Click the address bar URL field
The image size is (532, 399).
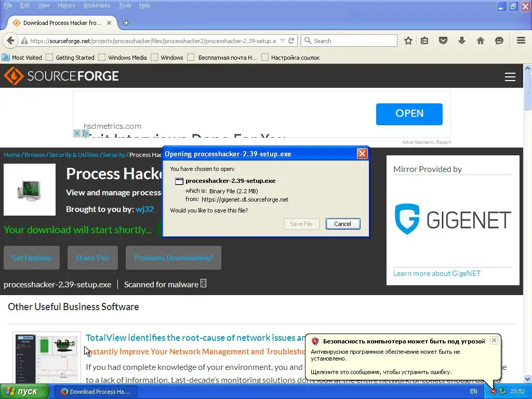(x=153, y=41)
